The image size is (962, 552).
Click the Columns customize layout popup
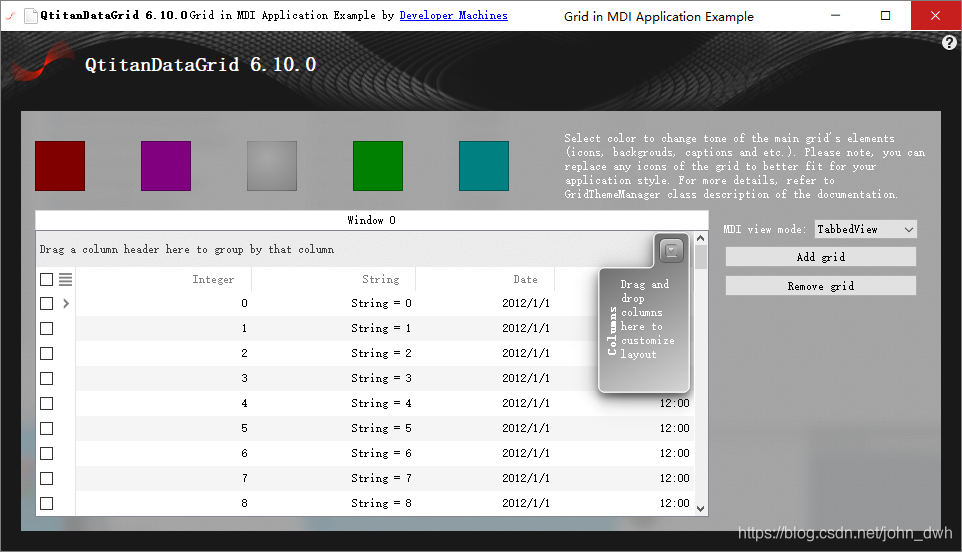(x=644, y=330)
